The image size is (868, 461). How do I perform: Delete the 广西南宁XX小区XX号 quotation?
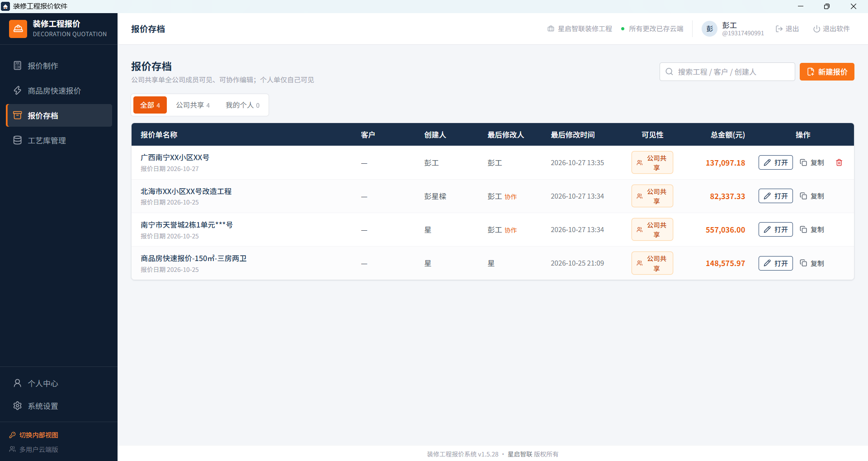[x=839, y=162]
